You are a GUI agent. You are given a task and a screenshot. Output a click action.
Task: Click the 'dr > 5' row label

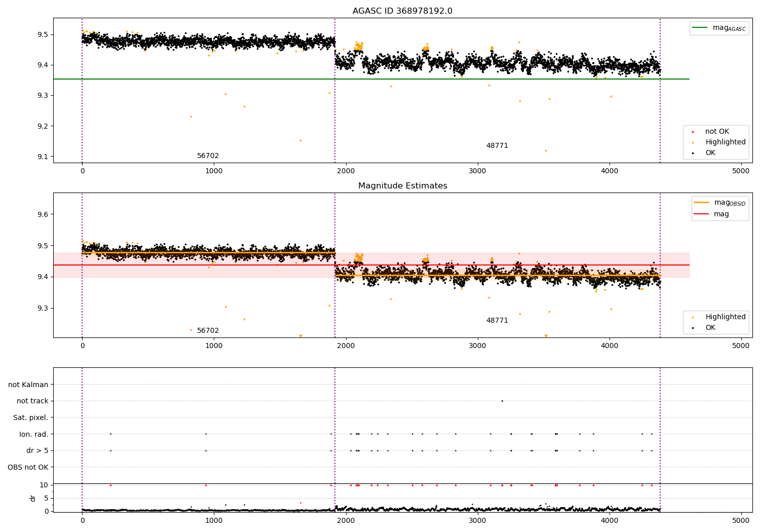point(37,450)
